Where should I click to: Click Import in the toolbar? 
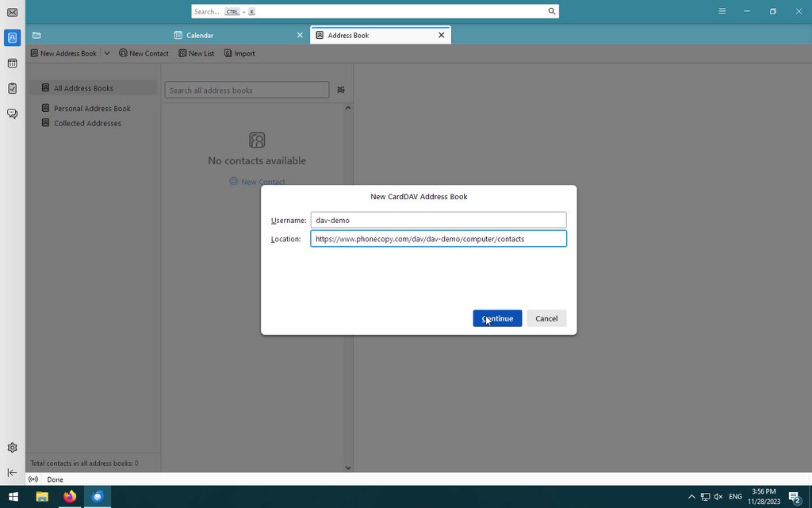click(x=239, y=53)
